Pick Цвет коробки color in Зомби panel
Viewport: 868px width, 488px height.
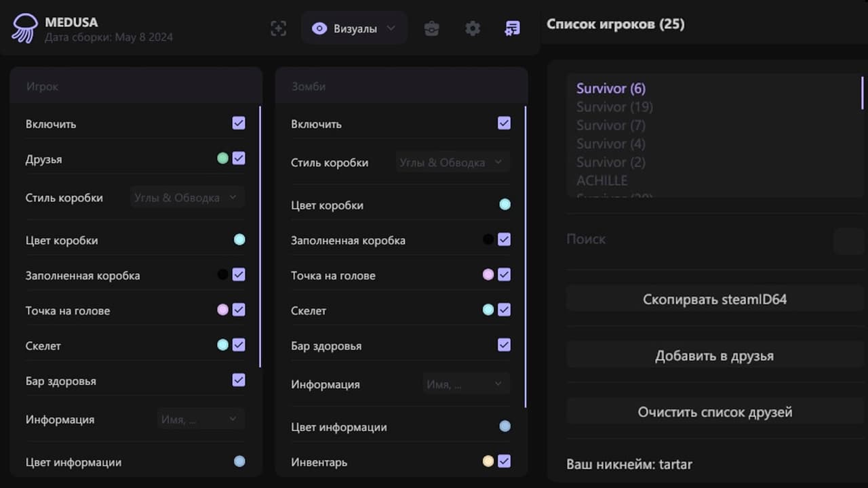click(x=505, y=204)
